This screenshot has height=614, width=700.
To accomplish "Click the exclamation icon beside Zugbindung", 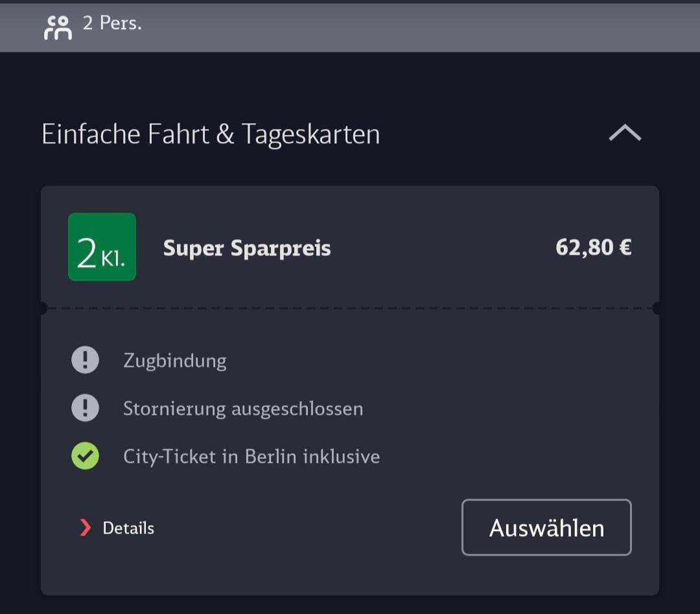I will (85, 360).
